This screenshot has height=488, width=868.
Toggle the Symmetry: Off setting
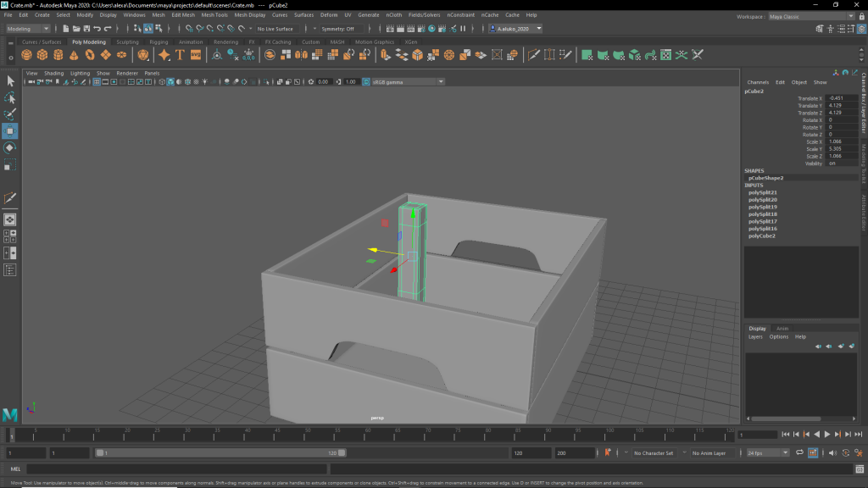point(337,29)
